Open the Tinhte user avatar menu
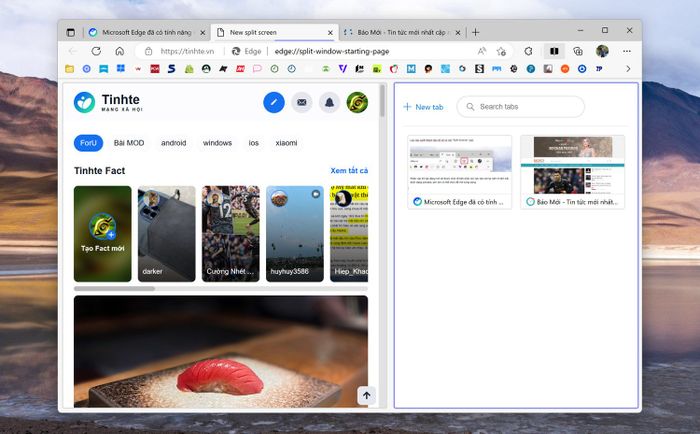This screenshot has height=434, width=700. point(357,102)
